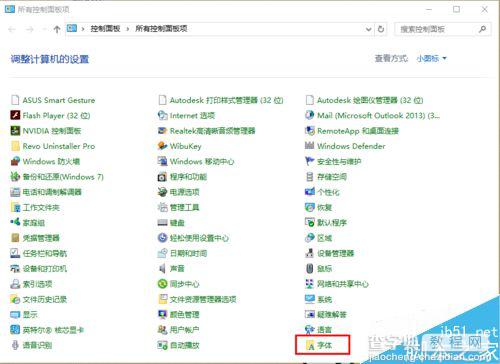
Task: Open Autodesk 绘图仪管理器 (32 位)
Action: [x=364, y=100]
